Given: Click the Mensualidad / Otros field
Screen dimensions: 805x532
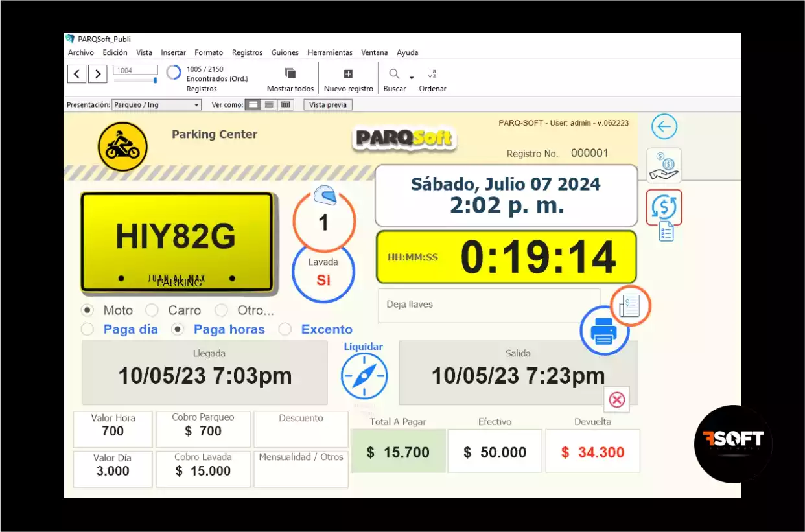Looking at the screenshot, I should click(301, 469).
